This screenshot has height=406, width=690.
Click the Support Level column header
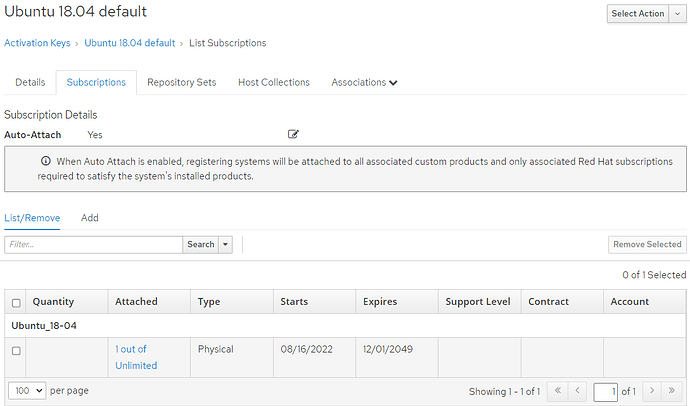[480, 302]
